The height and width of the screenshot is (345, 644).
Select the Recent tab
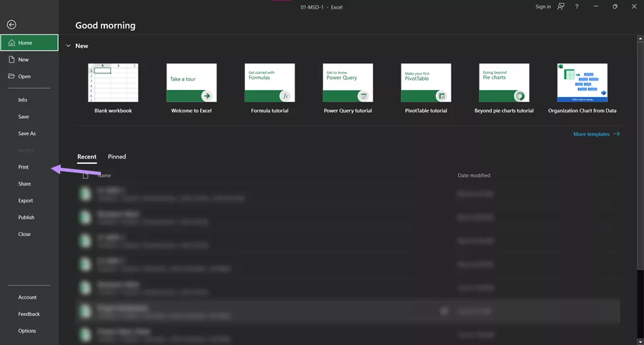coord(87,157)
